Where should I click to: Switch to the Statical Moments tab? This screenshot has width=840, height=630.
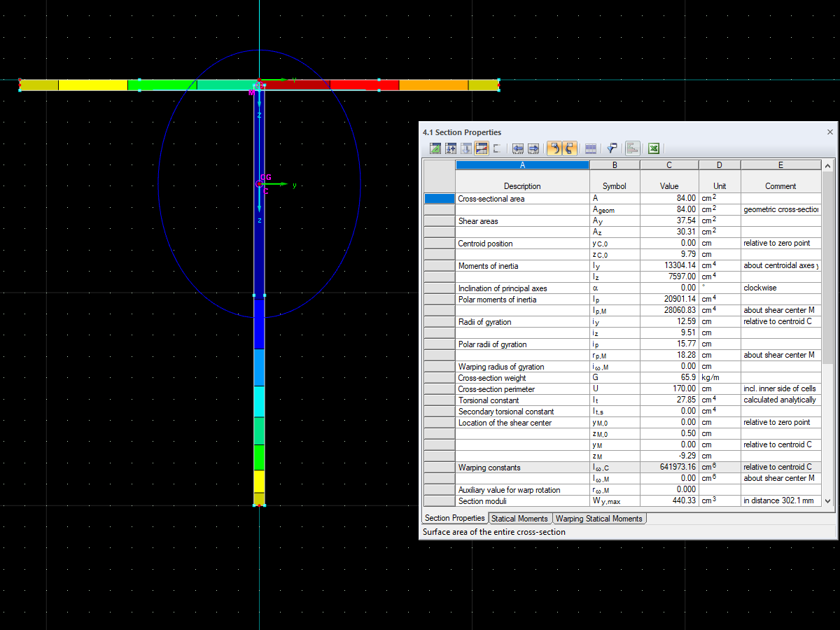point(520,518)
